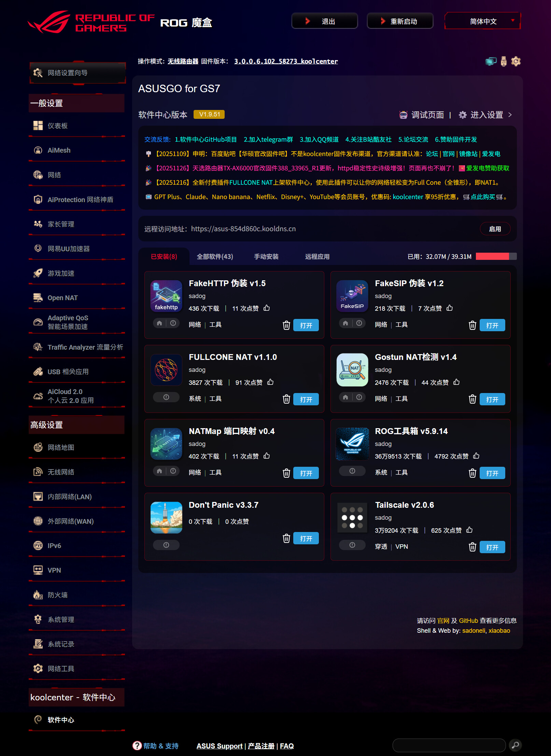Click the 无线路由器 operation mode link
This screenshot has width=551, height=756.
183,61
